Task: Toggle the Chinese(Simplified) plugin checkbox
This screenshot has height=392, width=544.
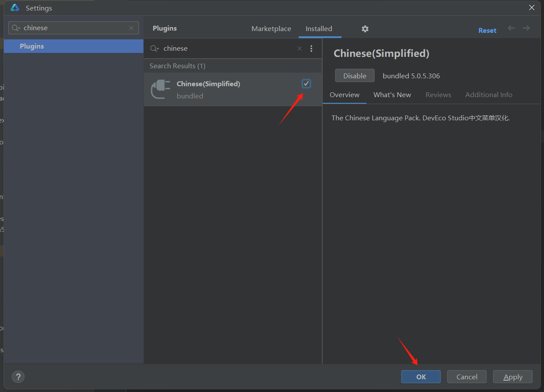Action: click(x=306, y=84)
